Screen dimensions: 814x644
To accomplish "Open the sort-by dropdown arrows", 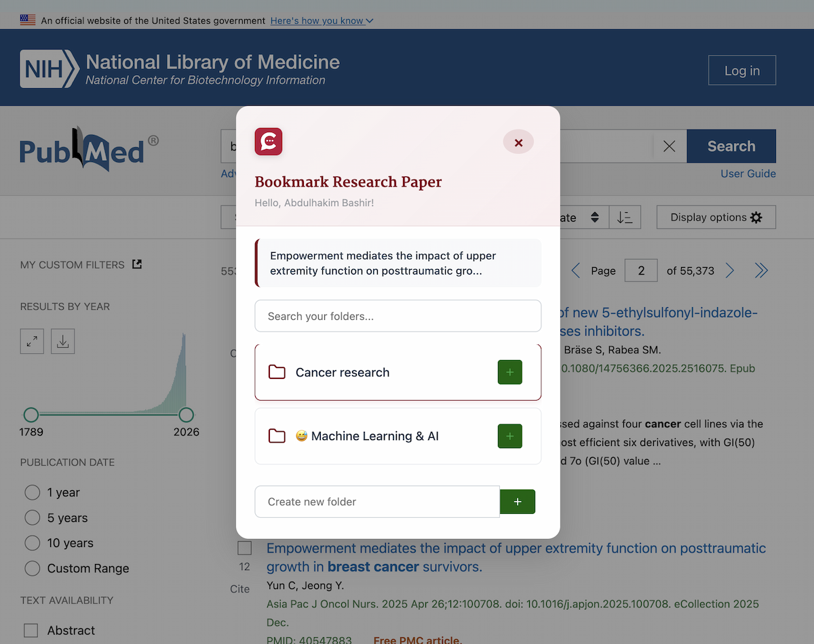I will [595, 218].
